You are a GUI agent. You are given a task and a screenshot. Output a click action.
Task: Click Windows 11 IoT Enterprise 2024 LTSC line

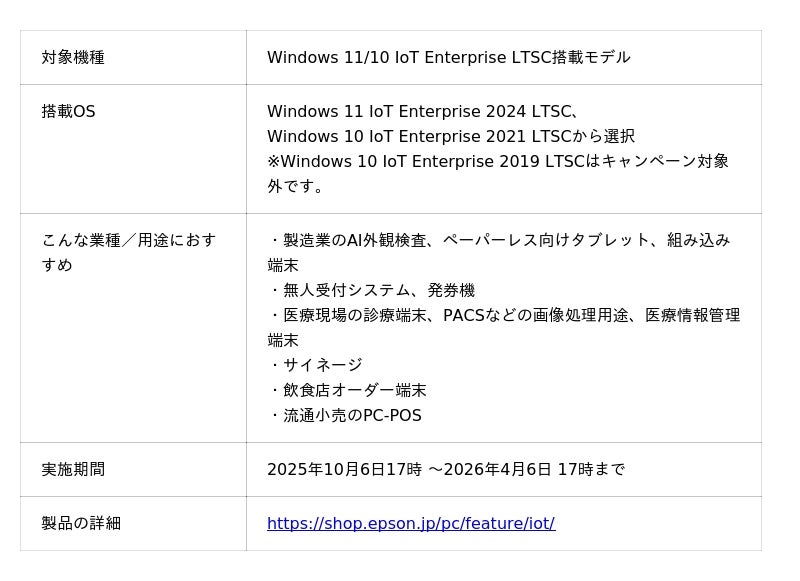(x=423, y=111)
